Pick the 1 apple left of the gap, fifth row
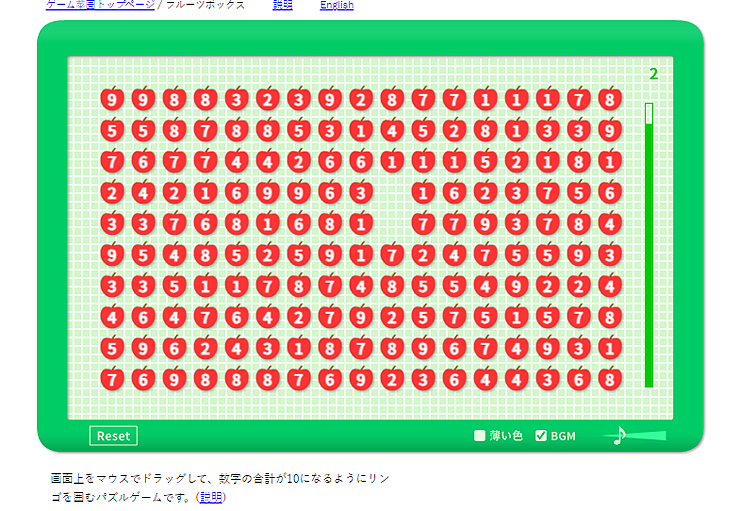This screenshot has height=511, width=740. [361, 224]
